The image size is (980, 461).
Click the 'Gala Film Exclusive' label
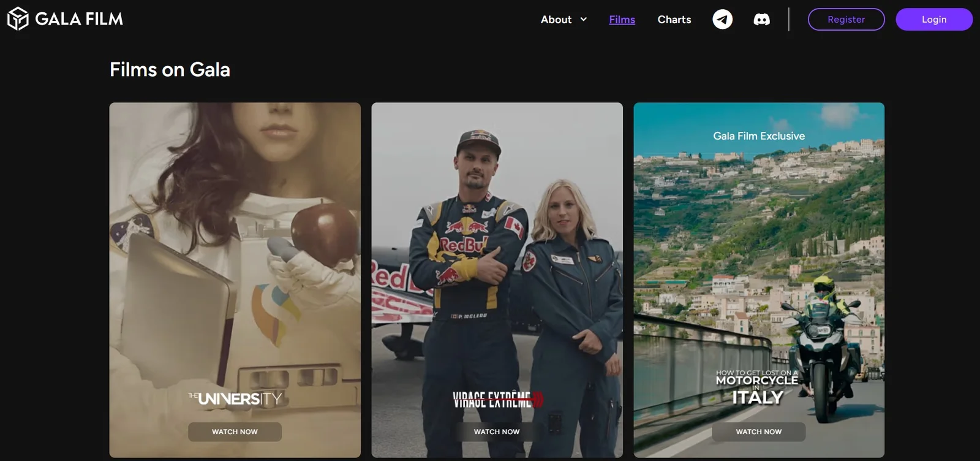tap(759, 136)
